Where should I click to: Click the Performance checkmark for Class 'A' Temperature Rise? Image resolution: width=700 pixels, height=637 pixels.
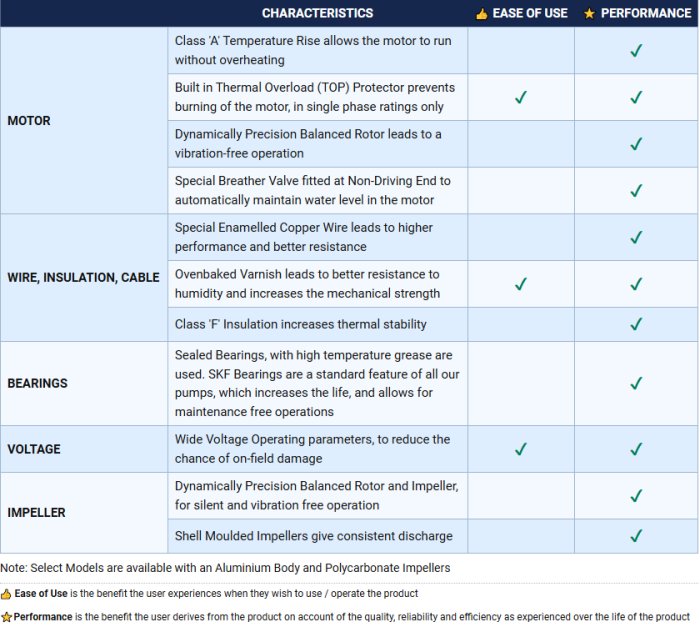(x=636, y=50)
